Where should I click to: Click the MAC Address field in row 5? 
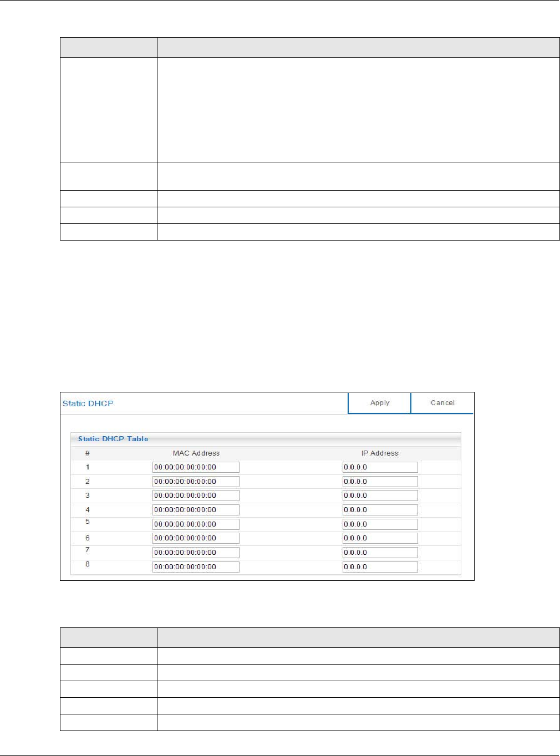pyautogui.click(x=196, y=524)
